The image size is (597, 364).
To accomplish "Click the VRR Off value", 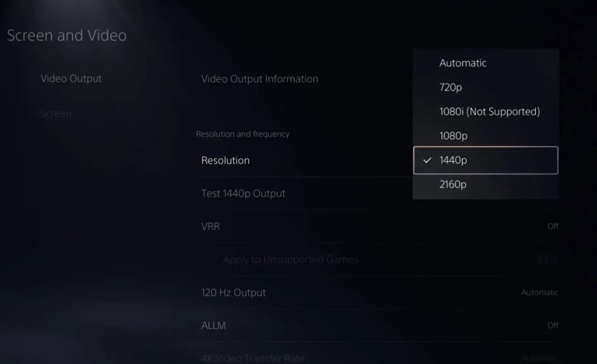I will 552,226.
